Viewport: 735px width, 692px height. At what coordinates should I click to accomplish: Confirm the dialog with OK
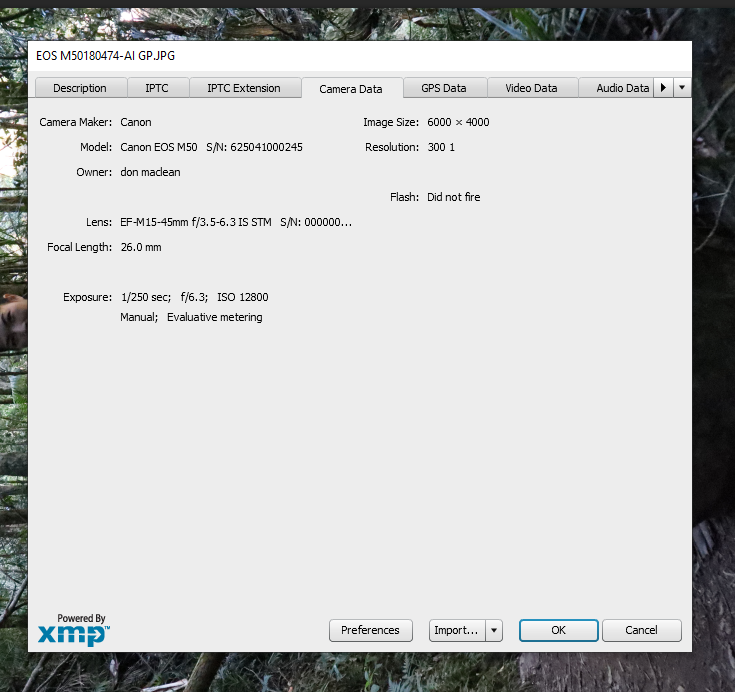(558, 630)
